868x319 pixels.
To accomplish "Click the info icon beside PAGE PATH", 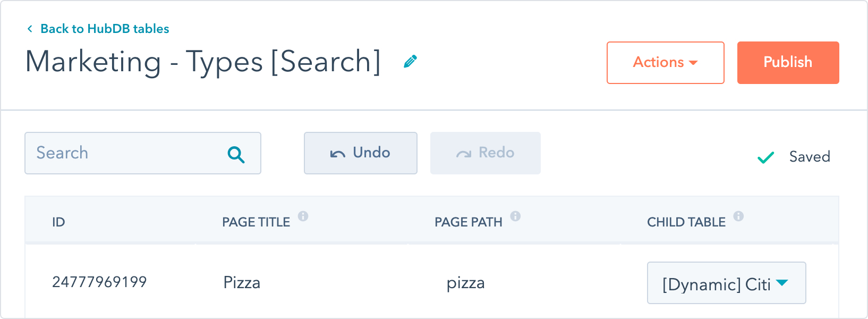I will pyautogui.click(x=515, y=216).
